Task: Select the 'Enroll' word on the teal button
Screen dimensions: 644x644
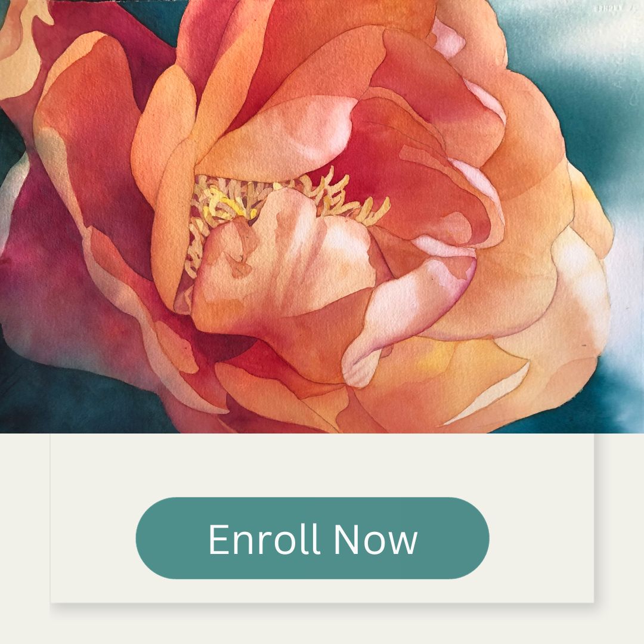Action: [x=264, y=539]
